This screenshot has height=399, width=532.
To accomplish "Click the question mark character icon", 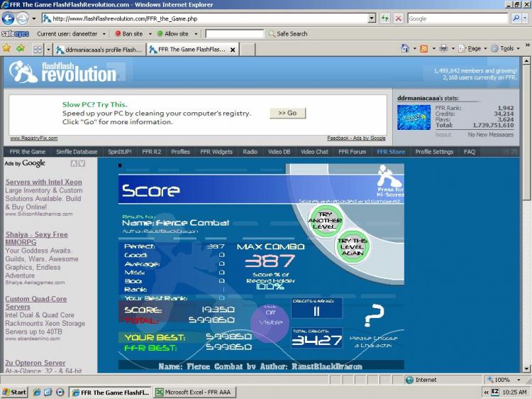I will (375, 315).
